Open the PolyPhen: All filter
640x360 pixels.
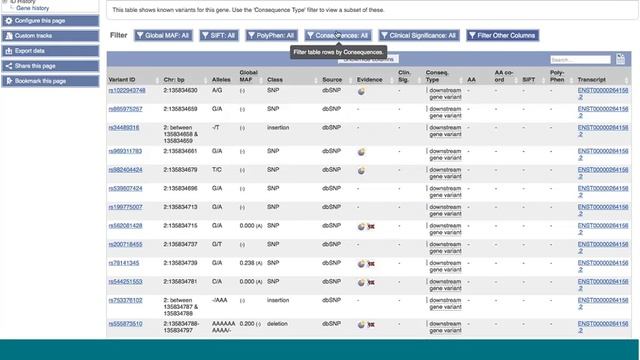tap(271, 36)
